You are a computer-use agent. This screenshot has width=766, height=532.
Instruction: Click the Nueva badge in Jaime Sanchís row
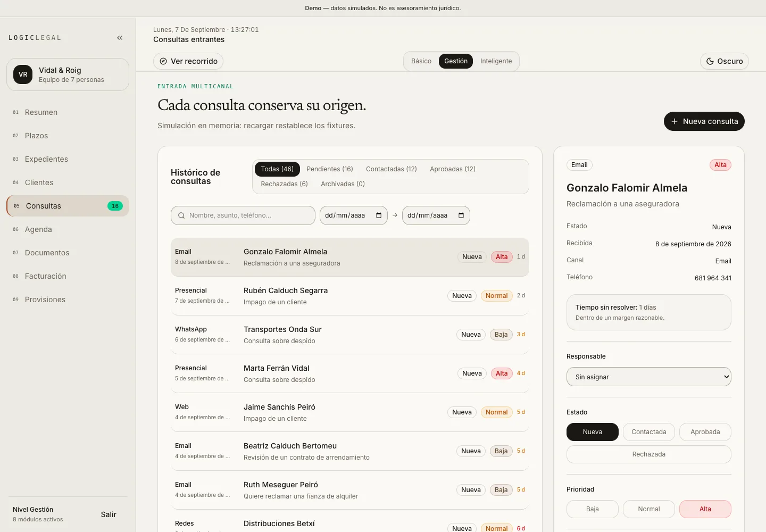(462, 412)
